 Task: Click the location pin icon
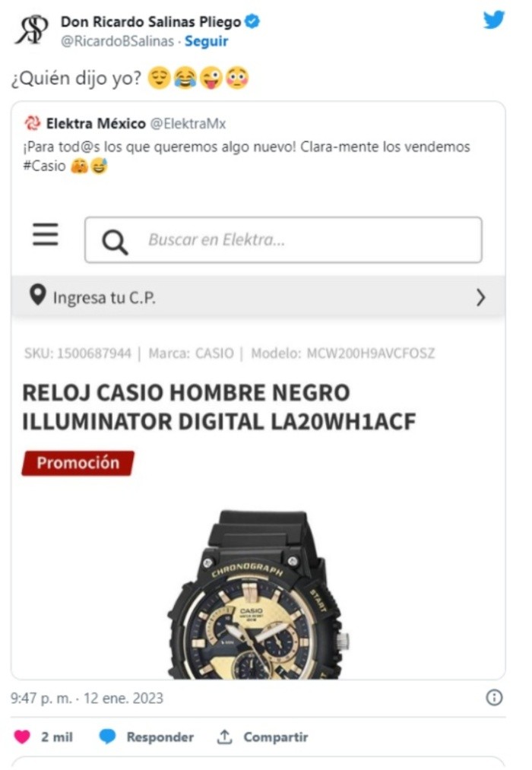(x=37, y=295)
